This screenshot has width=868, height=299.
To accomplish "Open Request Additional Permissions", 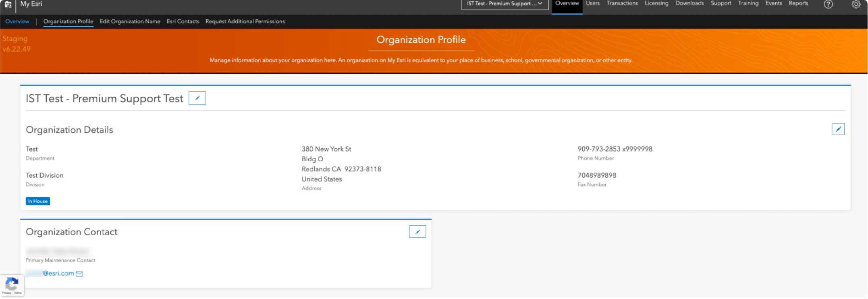I will [245, 21].
